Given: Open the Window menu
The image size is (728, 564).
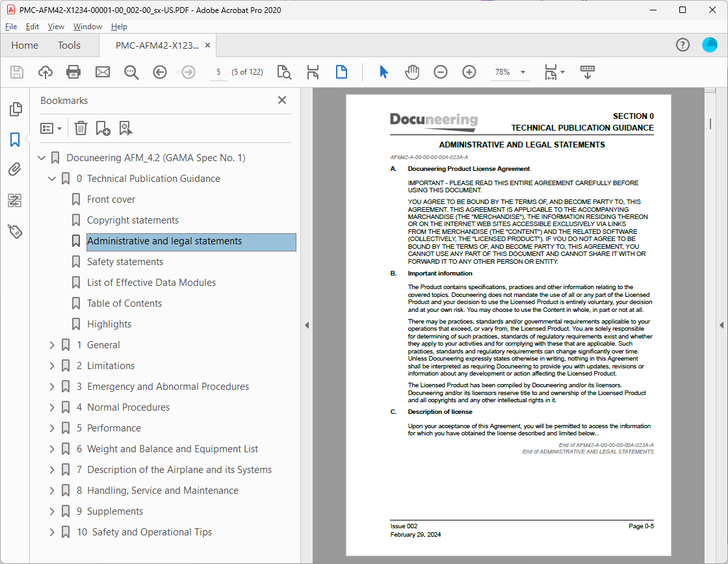Looking at the screenshot, I should [87, 27].
